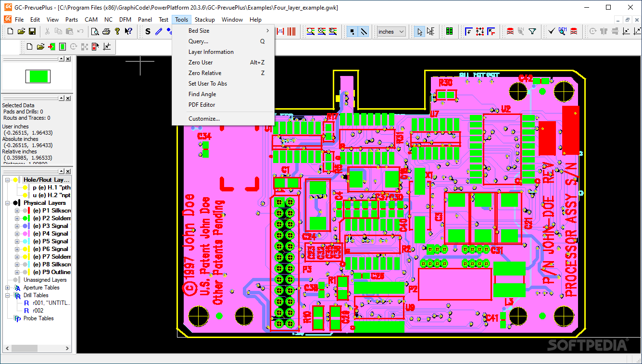
Task: Click the pink color bar of P4 Signal
Action: pos(29,234)
